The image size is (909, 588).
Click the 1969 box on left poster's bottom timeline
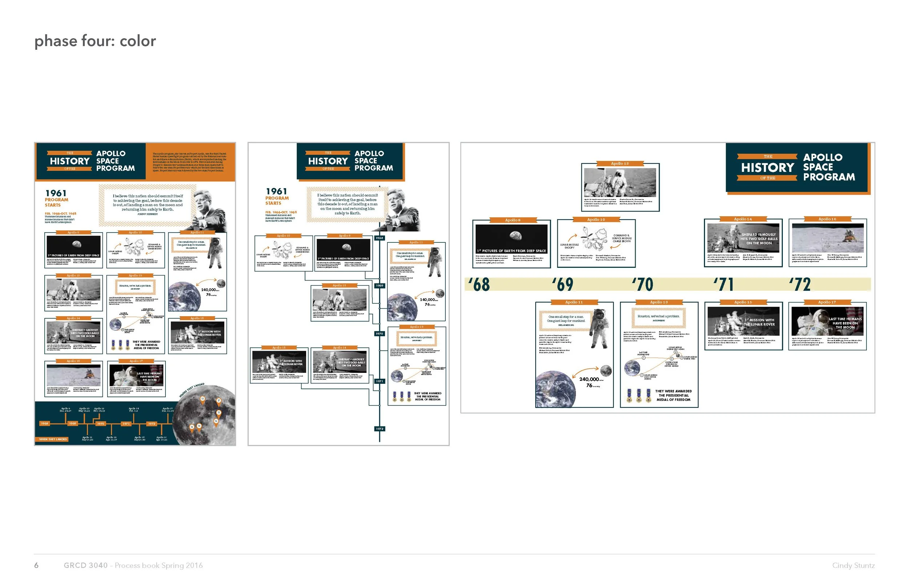click(73, 423)
